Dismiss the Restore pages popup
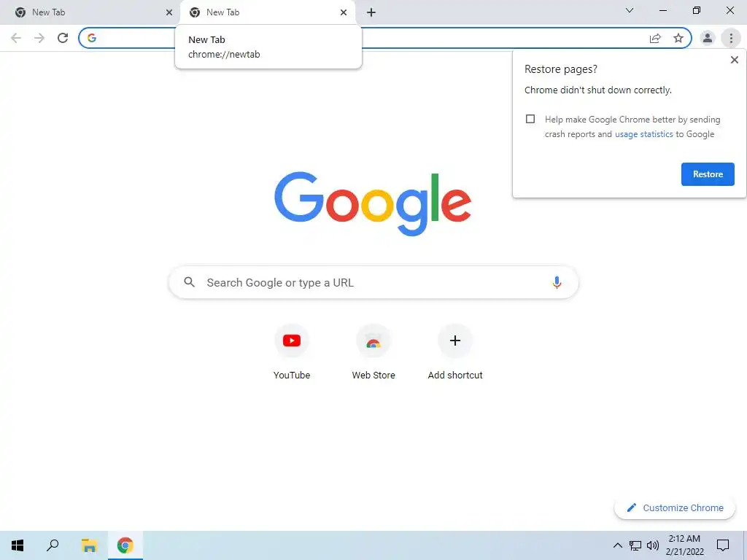747x560 pixels. click(x=734, y=60)
